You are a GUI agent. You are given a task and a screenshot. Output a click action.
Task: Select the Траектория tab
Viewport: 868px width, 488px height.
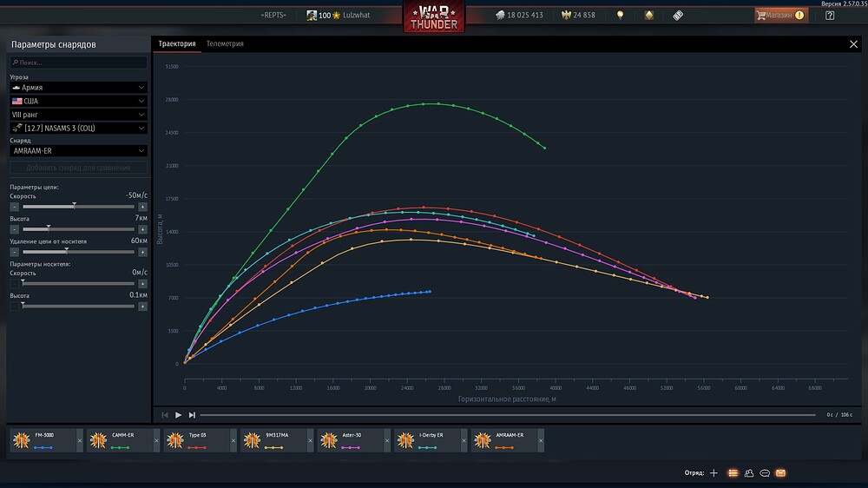point(177,43)
